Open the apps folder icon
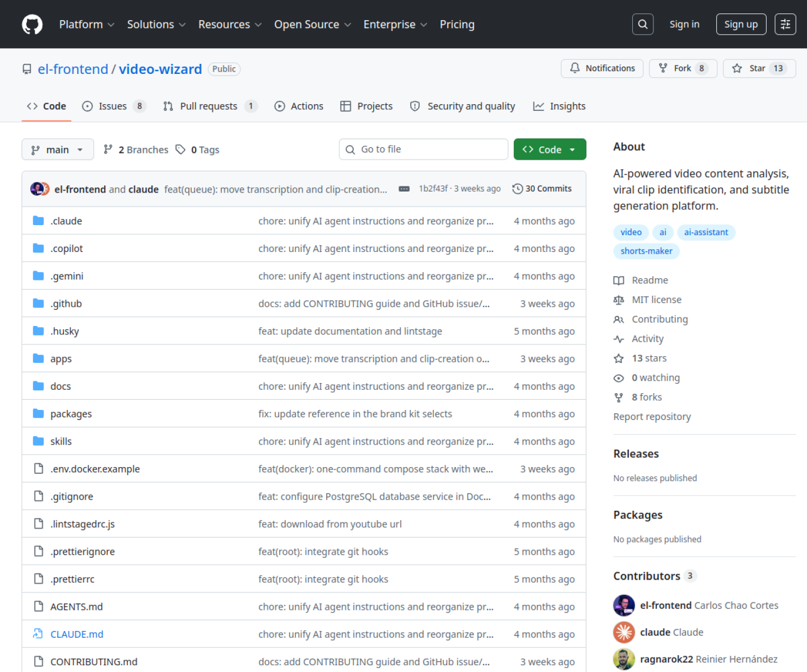Screen dimensions: 807x672 [38, 358]
